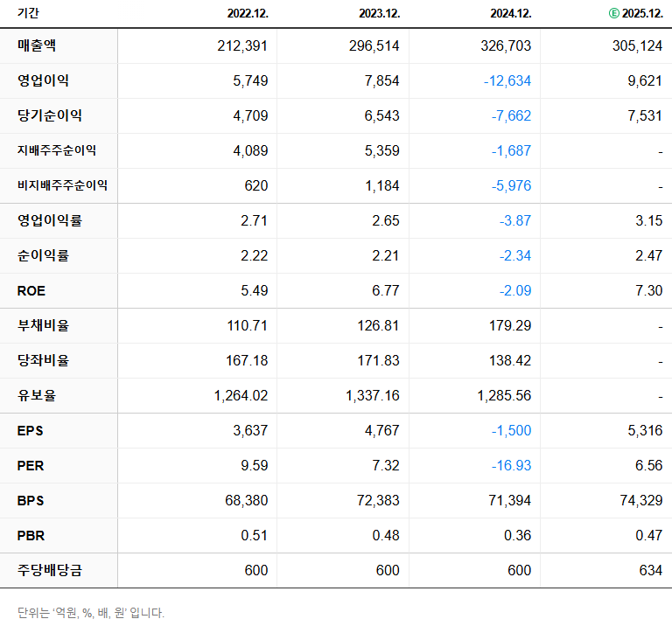Image resolution: width=672 pixels, height=626 pixels.
Task: Click the 9,621 estimated operating profit
Action: coord(645,80)
